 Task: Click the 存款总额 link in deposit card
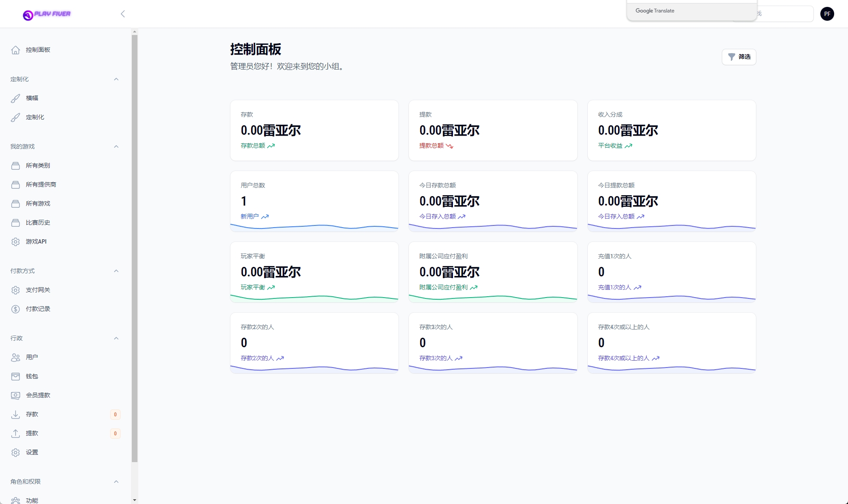tap(253, 146)
